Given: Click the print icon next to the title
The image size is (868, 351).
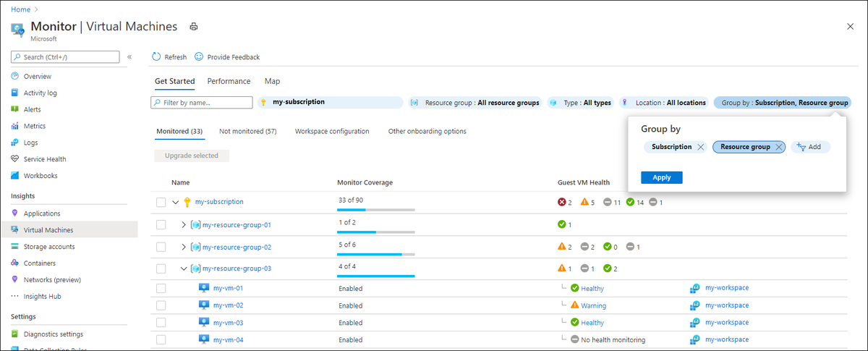Looking at the screenshot, I should click(x=193, y=27).
